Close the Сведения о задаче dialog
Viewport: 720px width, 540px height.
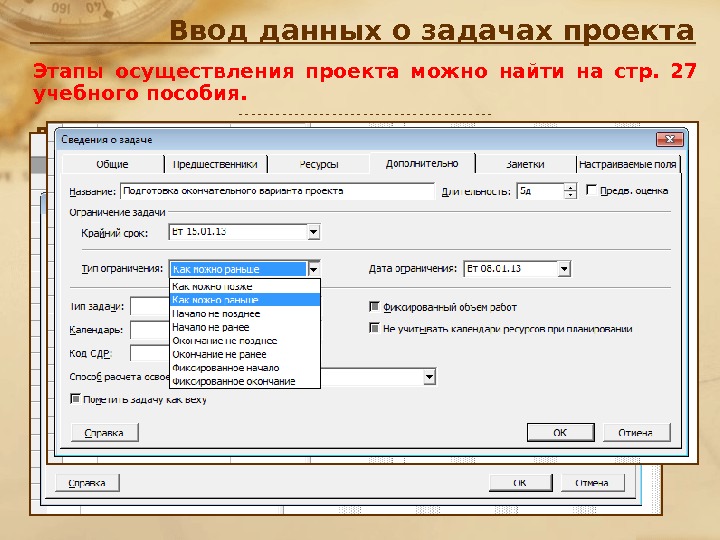pyautogui.click(x=669, y=139)
